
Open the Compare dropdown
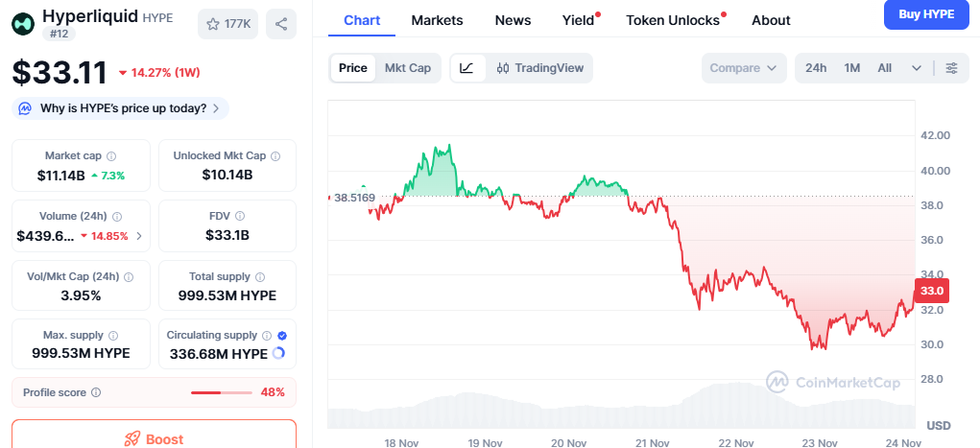tap(744, 68)
